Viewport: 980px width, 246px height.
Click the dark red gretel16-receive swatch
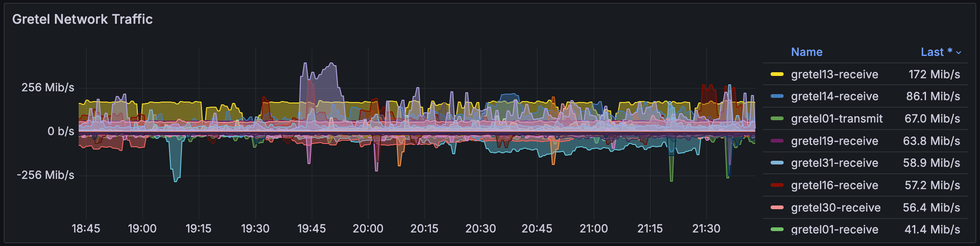click(x=777, y=185)
